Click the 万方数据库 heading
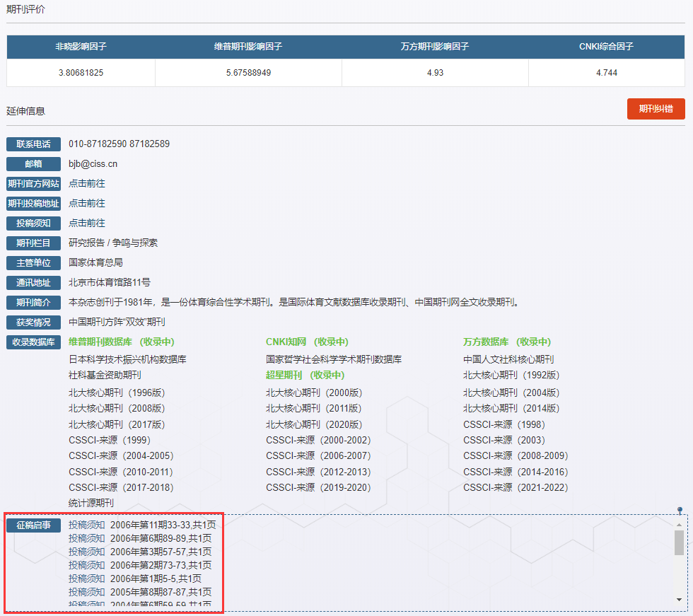 (485, 342)
